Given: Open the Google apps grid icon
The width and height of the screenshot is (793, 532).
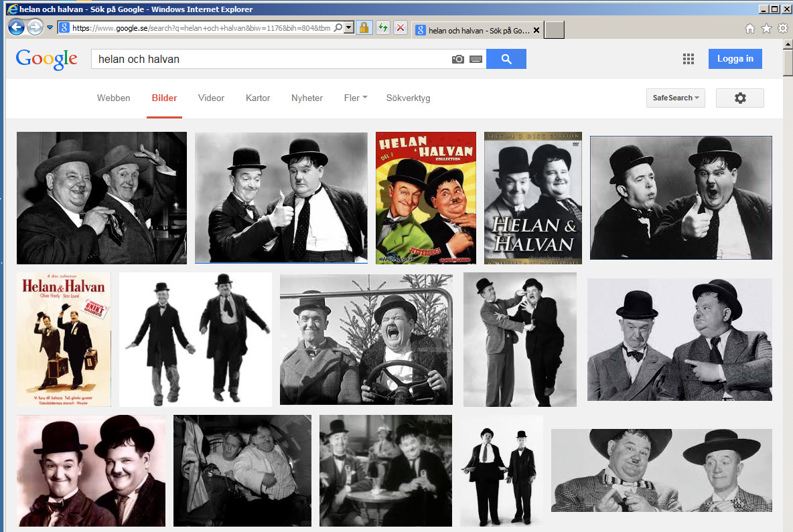Looking at the screenshot, I should click(689, 59).
